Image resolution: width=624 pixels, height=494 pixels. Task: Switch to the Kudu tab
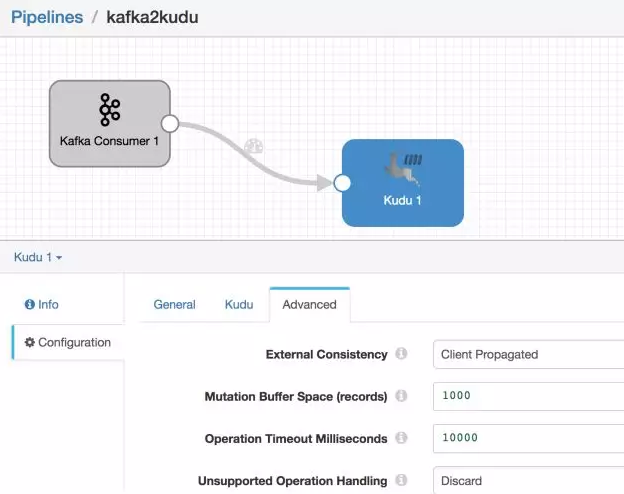(239, 305)
